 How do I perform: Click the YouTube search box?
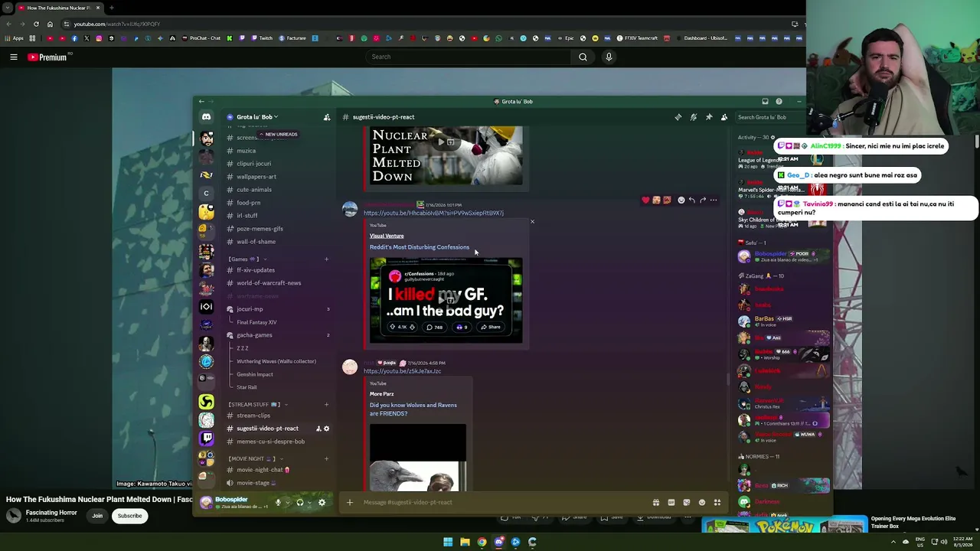coord(469,57)
